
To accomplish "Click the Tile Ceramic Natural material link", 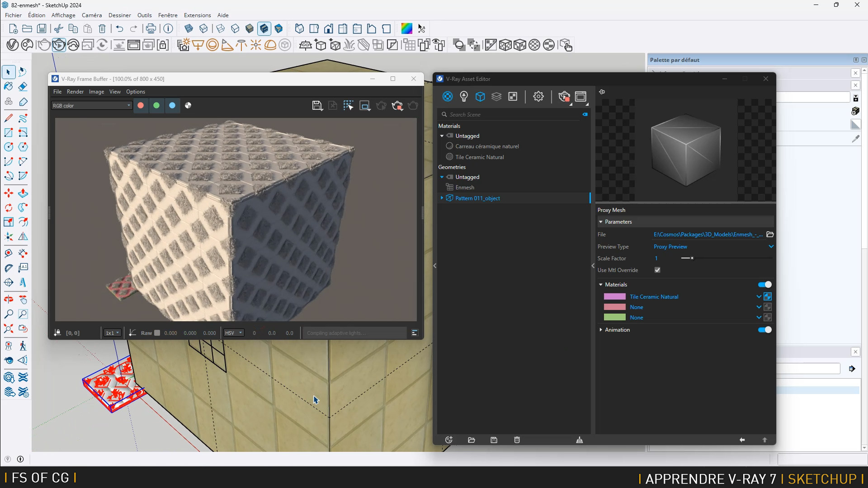I will tap(654, 296).
